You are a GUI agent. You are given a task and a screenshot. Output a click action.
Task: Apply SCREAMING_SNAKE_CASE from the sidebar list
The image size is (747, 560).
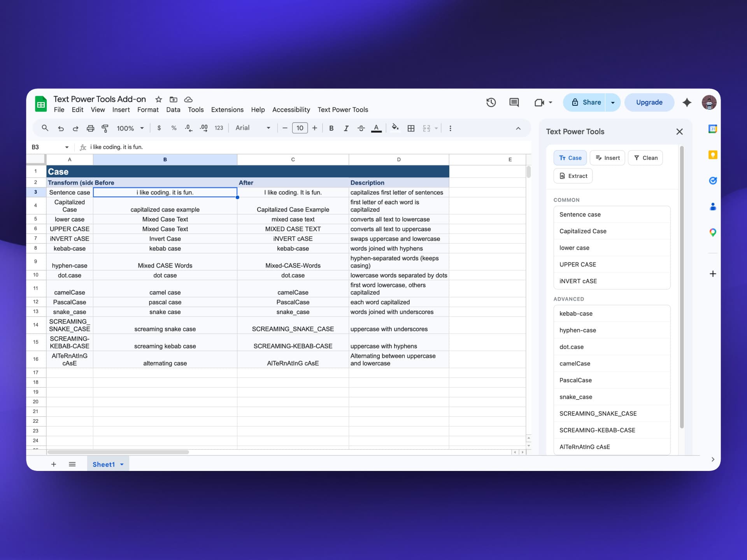pyautogui.click(x=612, y=414)
